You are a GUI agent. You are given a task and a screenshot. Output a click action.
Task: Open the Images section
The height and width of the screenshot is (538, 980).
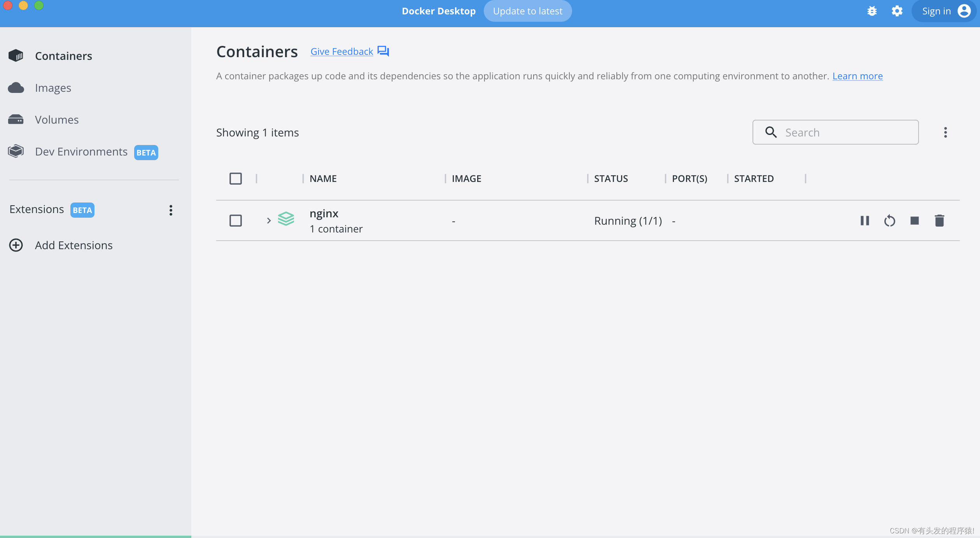pos(53,88)
